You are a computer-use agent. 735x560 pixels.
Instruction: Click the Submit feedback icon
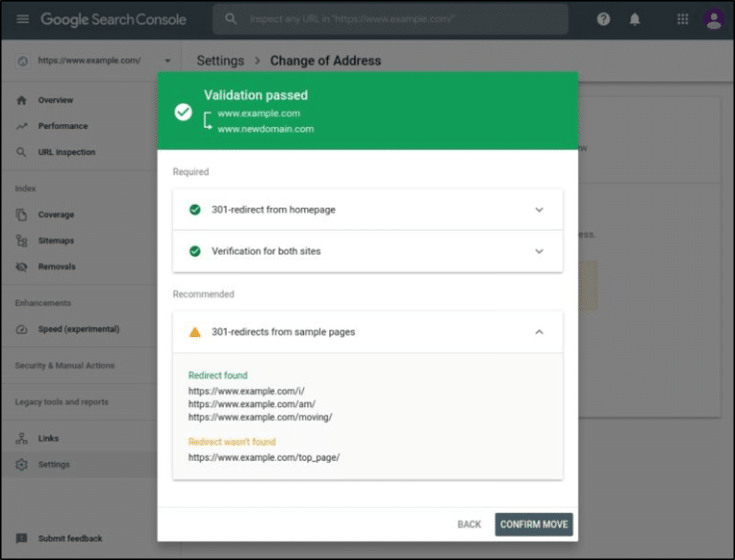click(22, 538)
